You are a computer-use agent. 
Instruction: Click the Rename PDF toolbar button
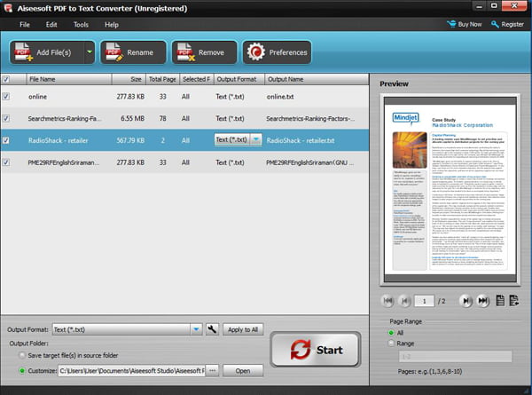[133, 52]
